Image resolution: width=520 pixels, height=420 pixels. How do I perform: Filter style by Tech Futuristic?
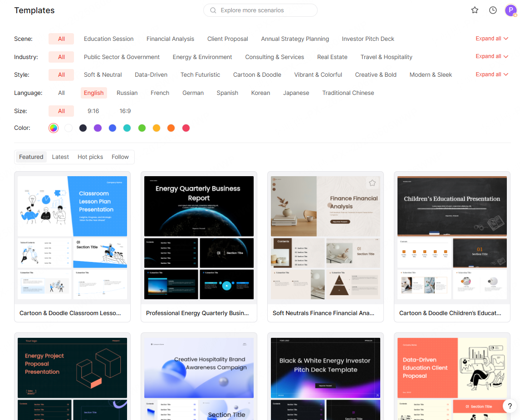click(x=200, y=74)
